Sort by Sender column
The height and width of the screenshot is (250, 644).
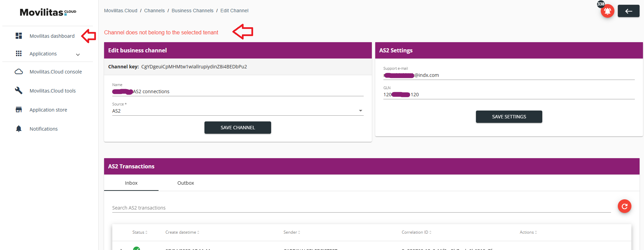point(292,232)
